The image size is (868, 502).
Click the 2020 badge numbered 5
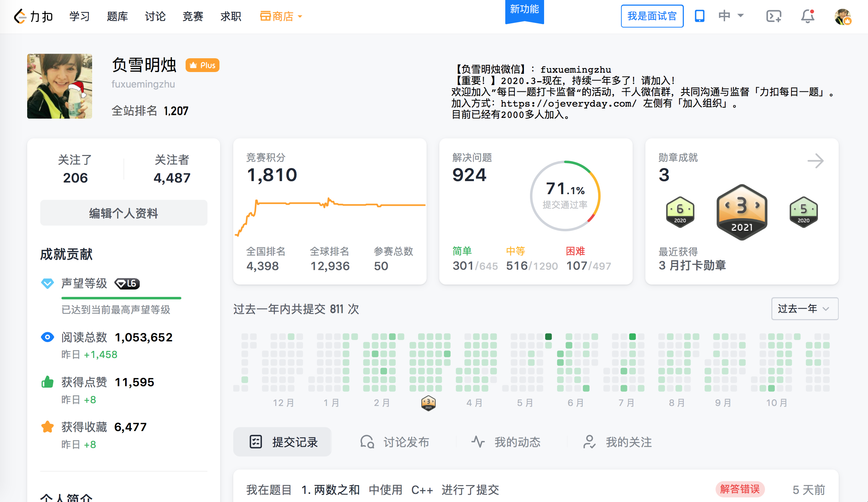pyautogui.click(x=803, y=212)
